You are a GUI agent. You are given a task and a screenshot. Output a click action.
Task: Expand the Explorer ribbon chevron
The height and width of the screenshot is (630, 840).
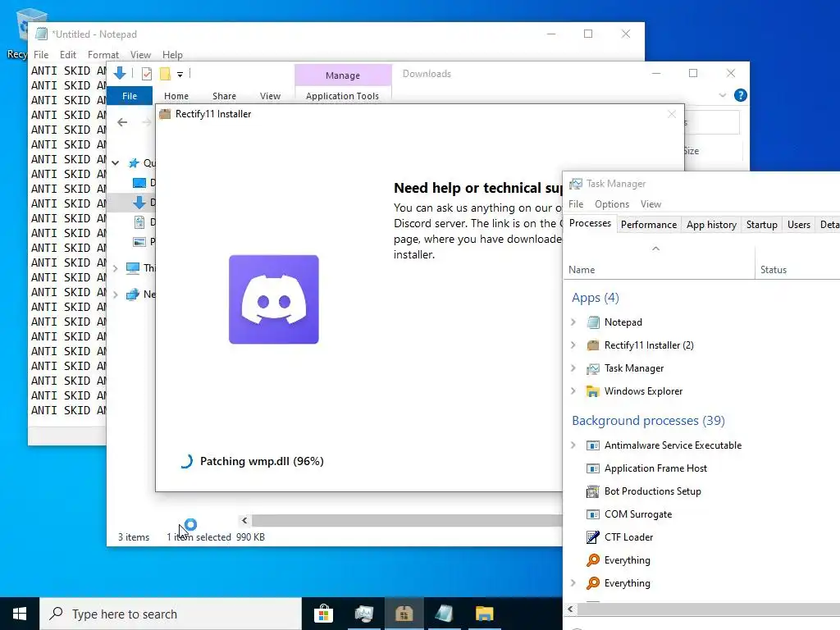click(722, 95)
